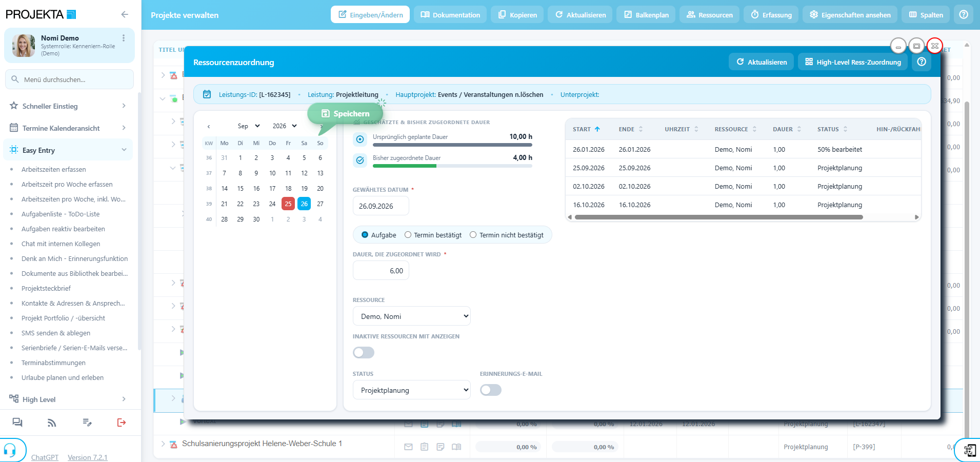This screenshot has height=462, width=980.
Task: Open High-Level Ress-Zuordnung button
Action: click(853, 62)
